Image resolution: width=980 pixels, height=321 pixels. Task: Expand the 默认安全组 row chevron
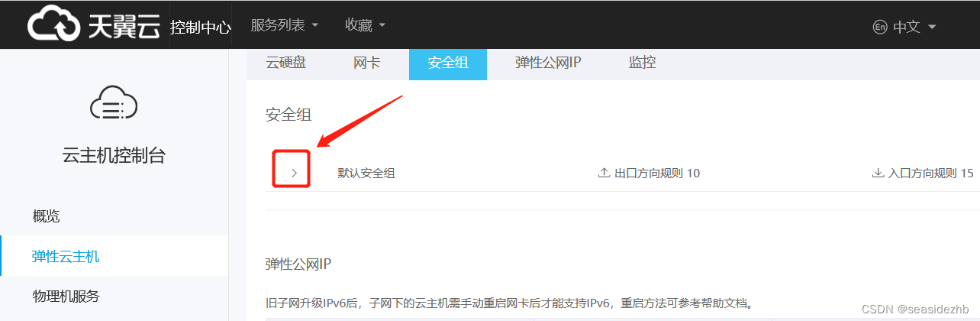294,173
